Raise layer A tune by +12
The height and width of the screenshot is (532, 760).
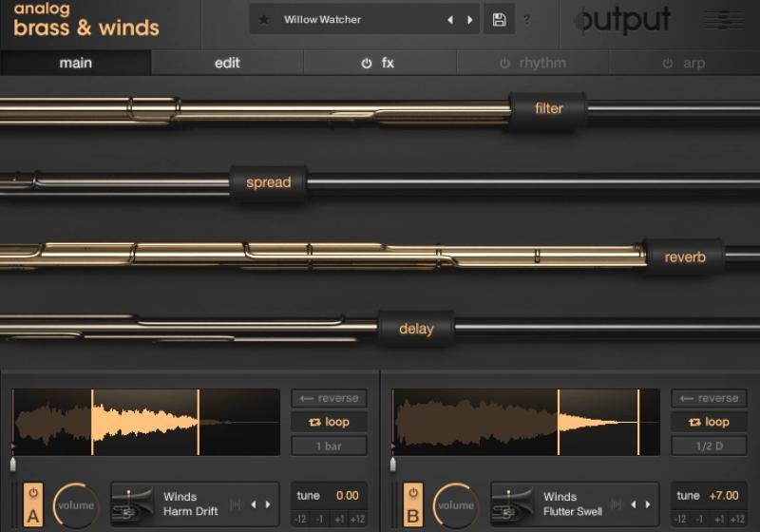358,519
